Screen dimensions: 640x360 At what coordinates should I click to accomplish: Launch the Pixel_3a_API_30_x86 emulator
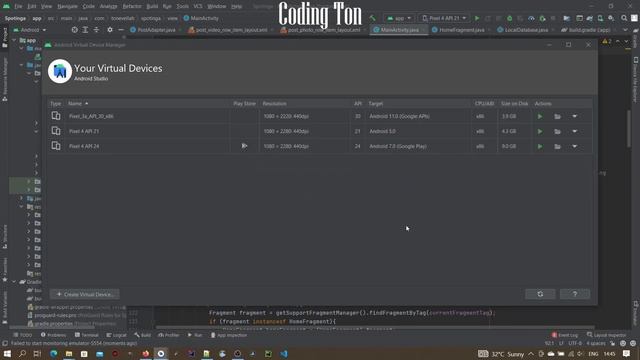540,117
